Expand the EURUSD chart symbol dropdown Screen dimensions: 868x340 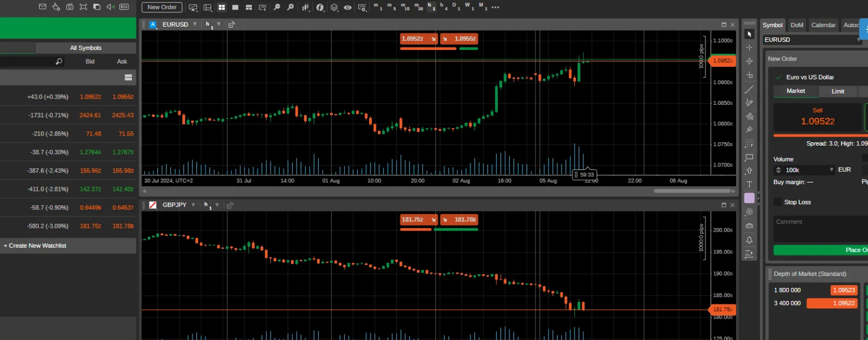[x=195, y=24]
